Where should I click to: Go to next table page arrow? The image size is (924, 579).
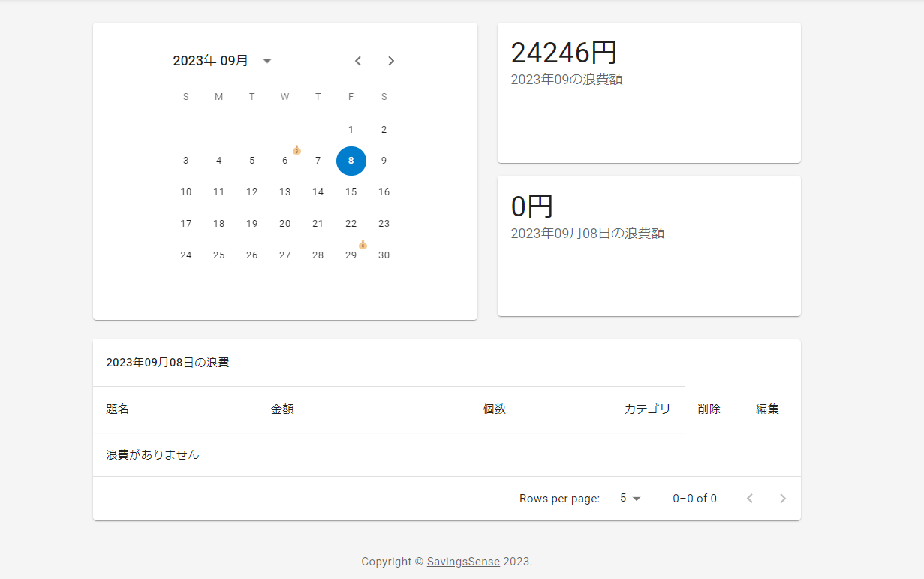(783, 499)
